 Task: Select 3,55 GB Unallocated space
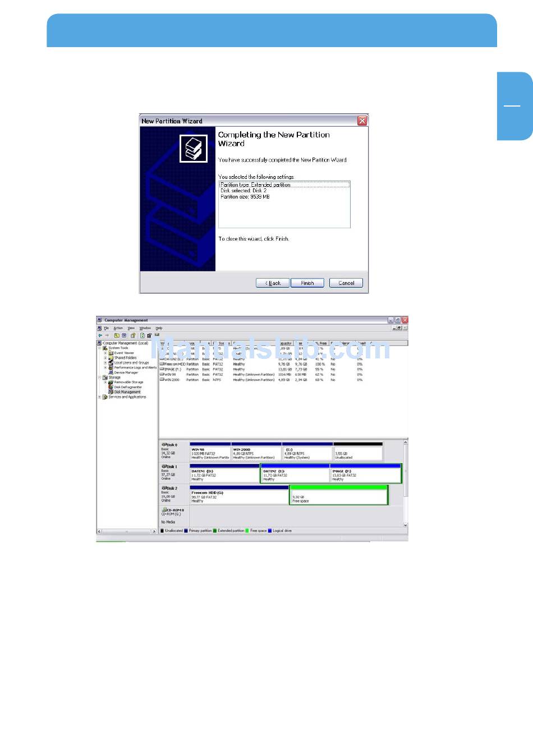[358, 452]
